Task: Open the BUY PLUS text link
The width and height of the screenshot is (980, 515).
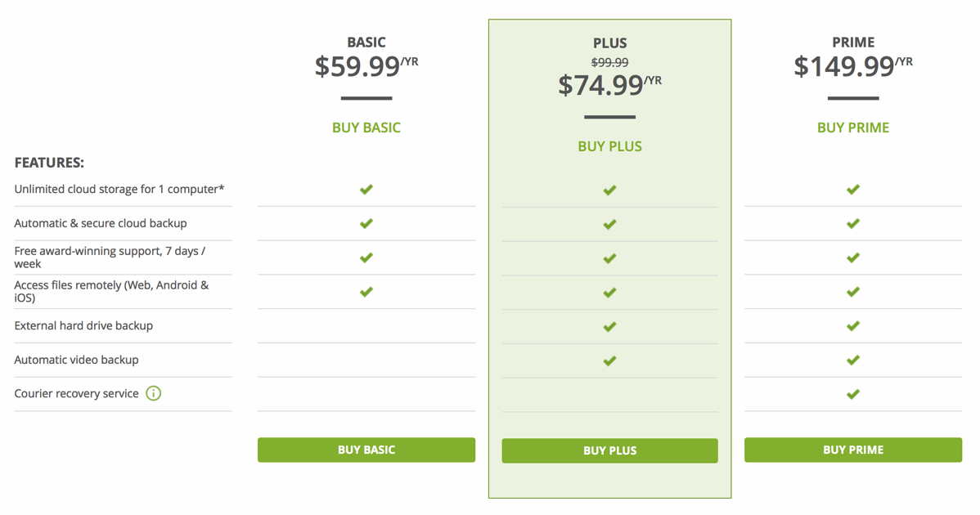Action: pyautogui.click(x=609, y=147)
